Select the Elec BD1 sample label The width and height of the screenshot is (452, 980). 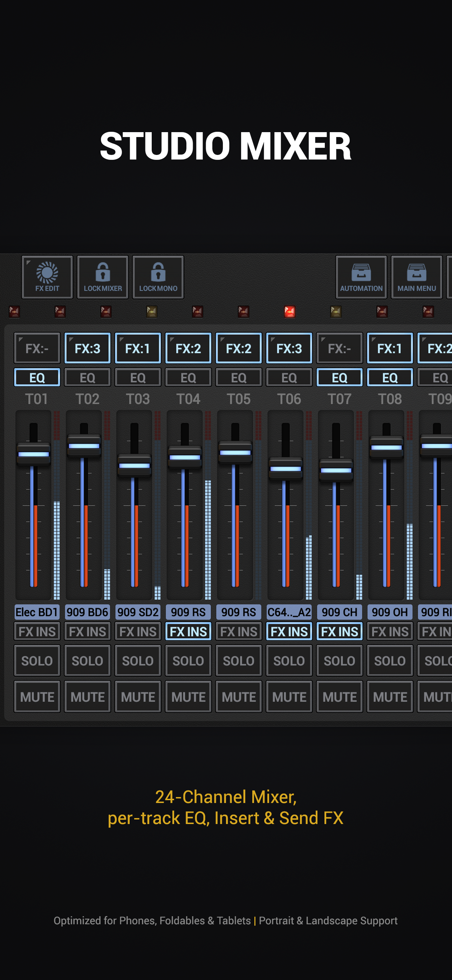pyautogui.click(x=37, y=612)
